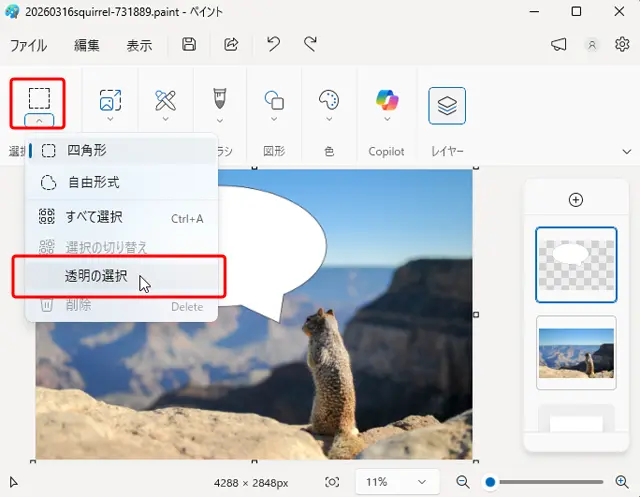This screenshot has height=497, width=640.
Task: Click the Save disk icon
Action: click(x=189, y=44)
